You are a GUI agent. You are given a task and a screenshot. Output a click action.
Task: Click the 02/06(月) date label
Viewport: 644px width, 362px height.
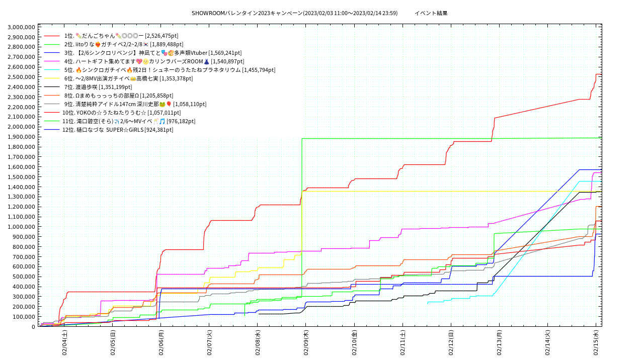pyautogui.click(x=161, y=343)
